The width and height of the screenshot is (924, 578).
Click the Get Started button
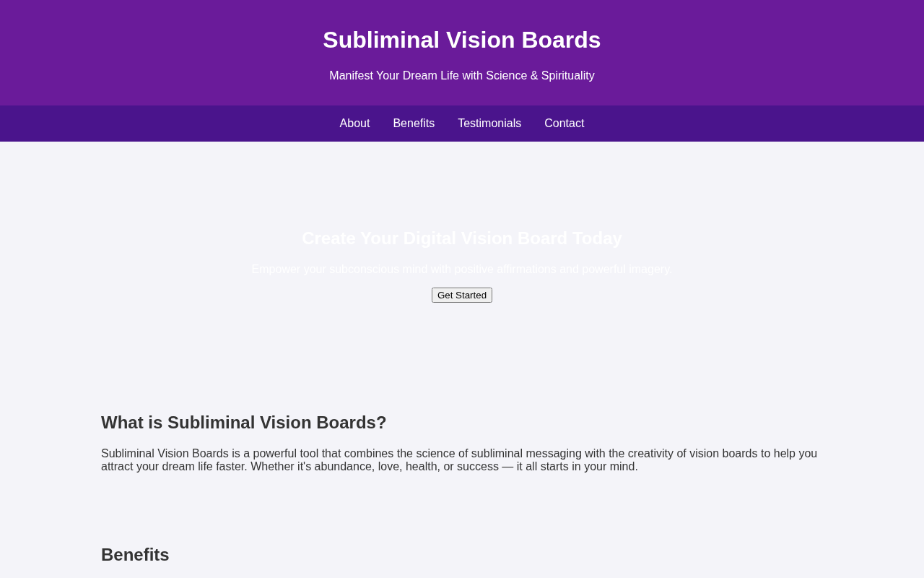(x=462, y=295)
